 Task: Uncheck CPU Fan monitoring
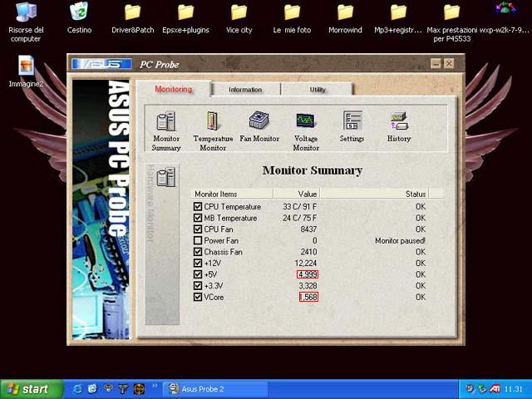click(x=198, y=229)
